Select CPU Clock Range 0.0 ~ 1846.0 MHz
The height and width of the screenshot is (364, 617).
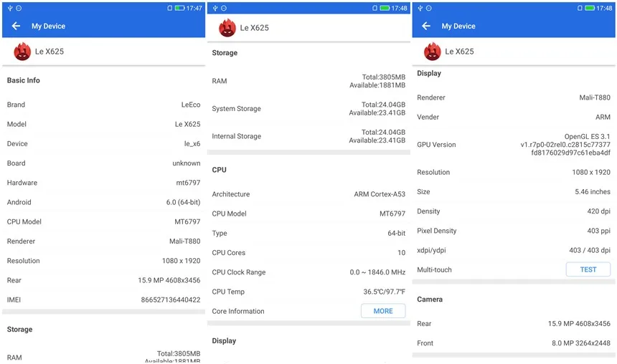tap(377, 272)
